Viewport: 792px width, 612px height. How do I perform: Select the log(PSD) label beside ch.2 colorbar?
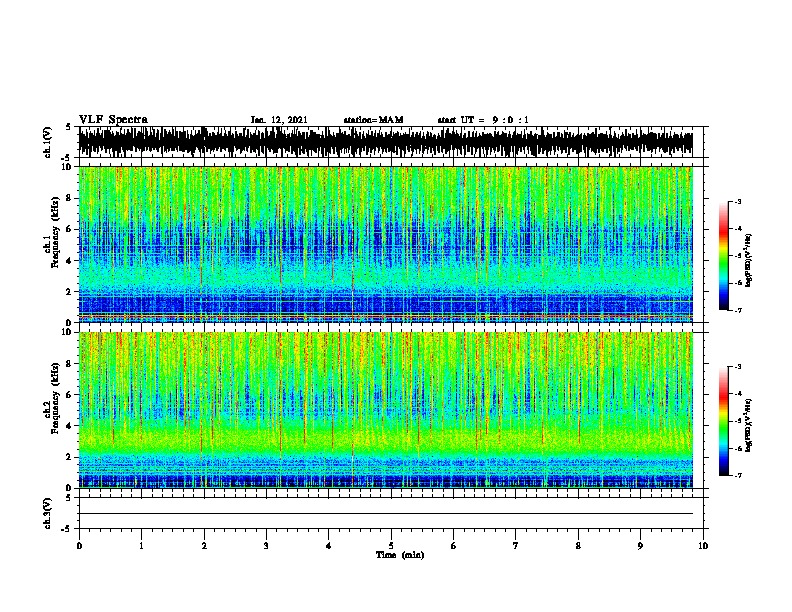click(x=748, y=425)
